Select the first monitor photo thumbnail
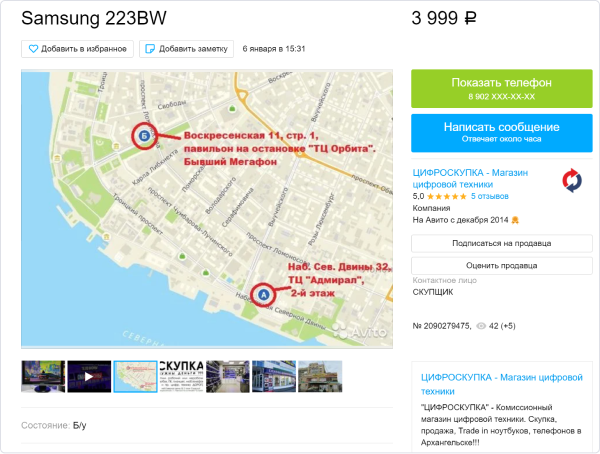The width and height of the screenshot is (600, 454). 43,376
